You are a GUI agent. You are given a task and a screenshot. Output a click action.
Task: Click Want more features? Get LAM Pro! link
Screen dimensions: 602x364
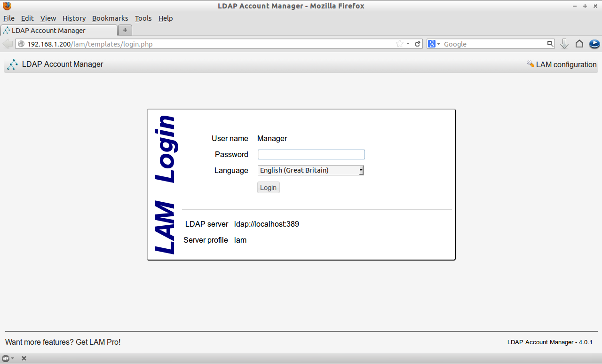pos(63,342)
